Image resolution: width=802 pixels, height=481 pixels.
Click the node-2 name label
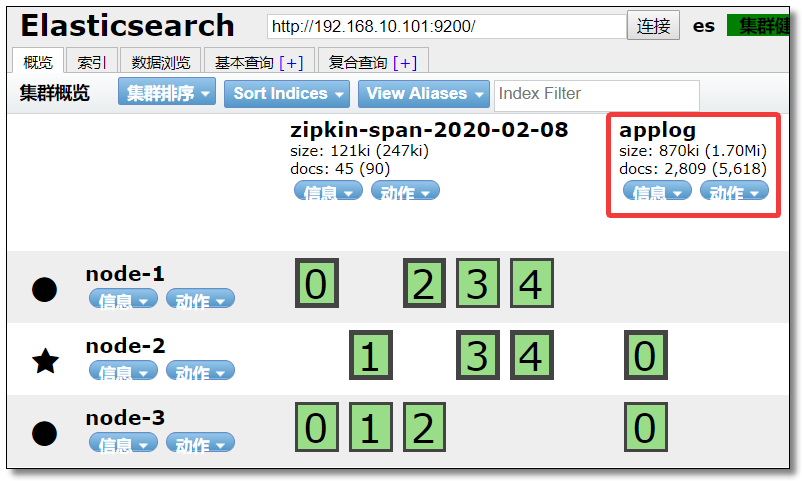click(x=125, y=346)
